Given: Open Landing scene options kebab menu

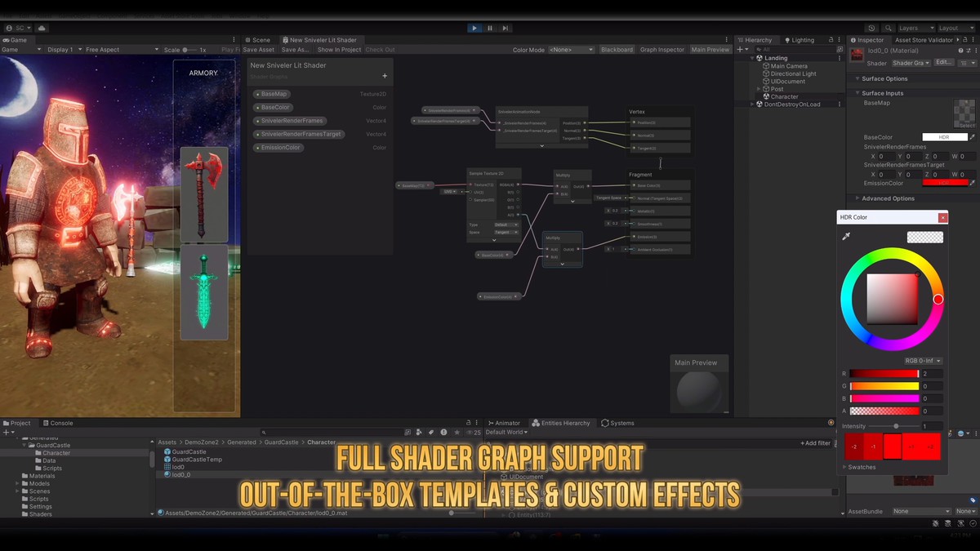Looking at the screenshot, I should (x=839, y=58).
